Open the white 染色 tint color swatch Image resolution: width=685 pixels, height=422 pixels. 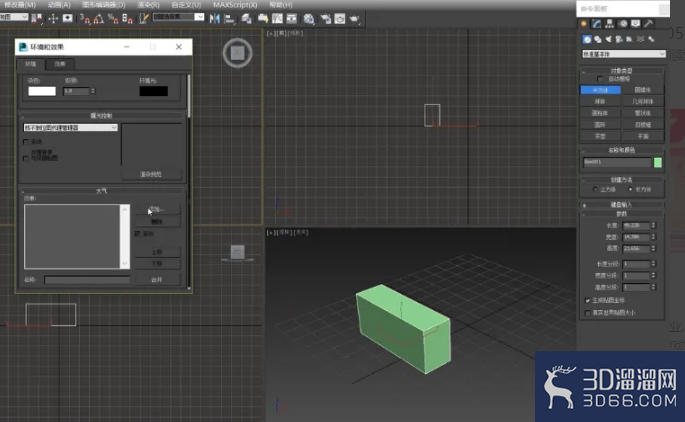coord(42,91)
